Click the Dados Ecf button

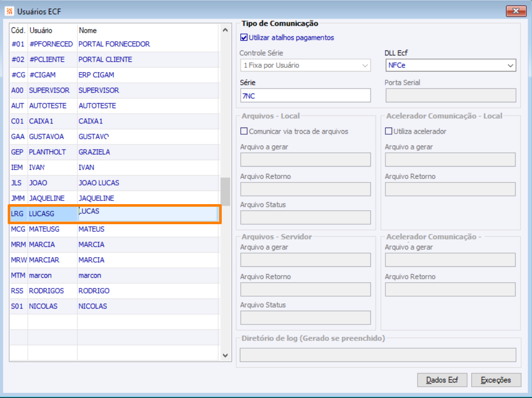pyautogui.click(x=442, y=380)
